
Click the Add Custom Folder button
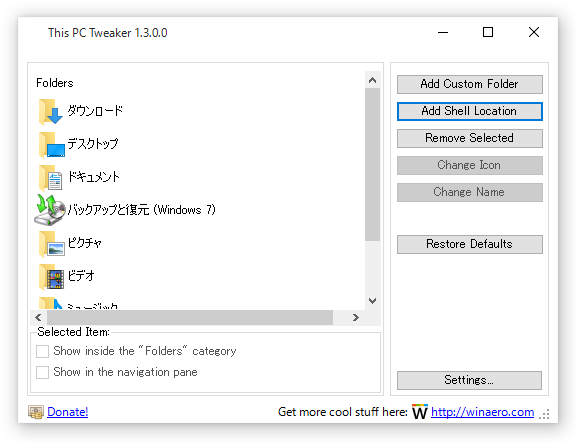pyautogui.click(x=470, y=84)
